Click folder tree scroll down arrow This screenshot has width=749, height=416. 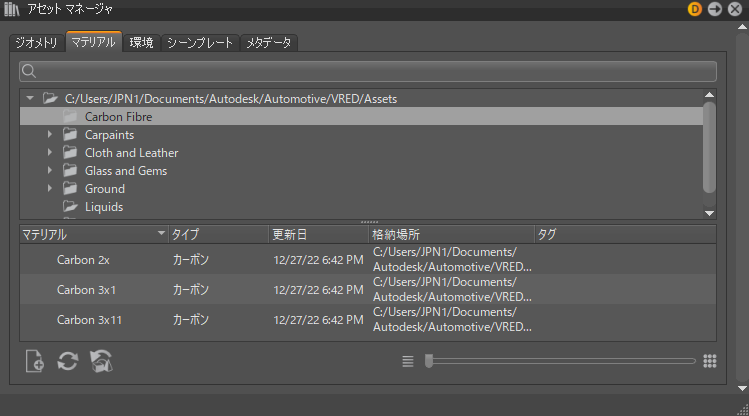point(709,213)
